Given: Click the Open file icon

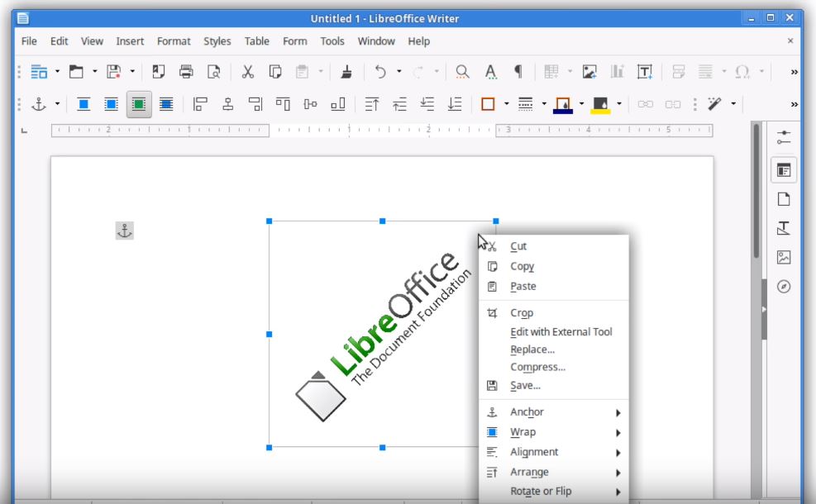Looking at the screenshot, I should [x=77, y=71].
